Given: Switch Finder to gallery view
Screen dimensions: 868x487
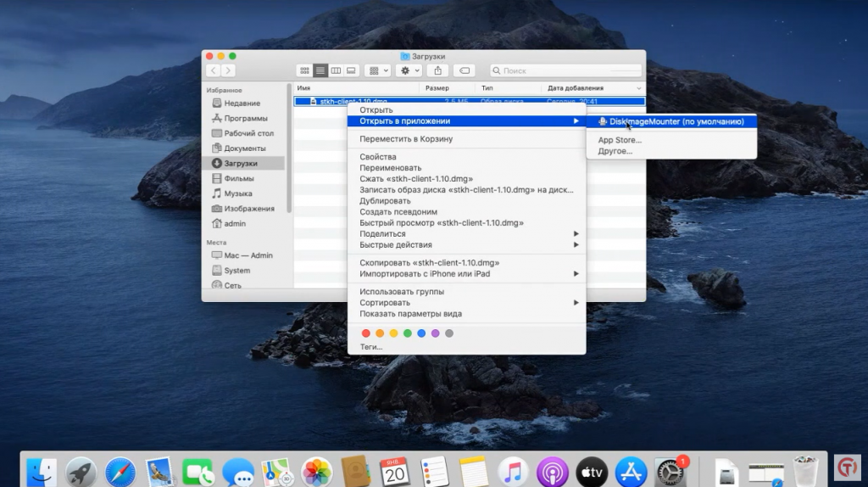Looking at the screenshot, I should (351, 71).
